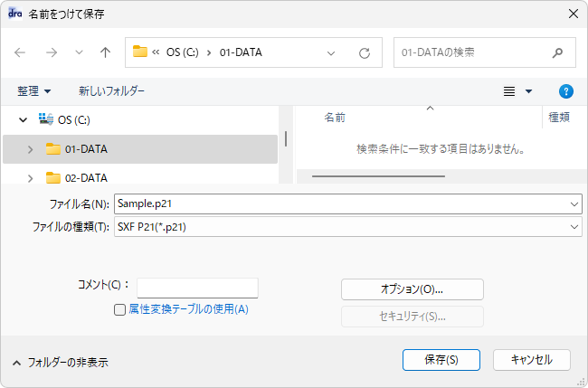Open help with the blue question mark
Screen dimensions: 588x388
[566, 91]
